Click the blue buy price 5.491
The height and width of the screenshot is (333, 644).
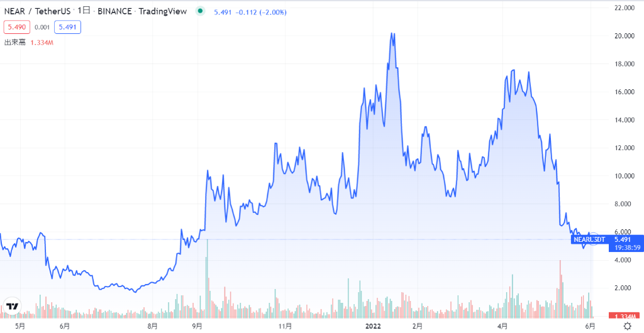pos(67,28)
